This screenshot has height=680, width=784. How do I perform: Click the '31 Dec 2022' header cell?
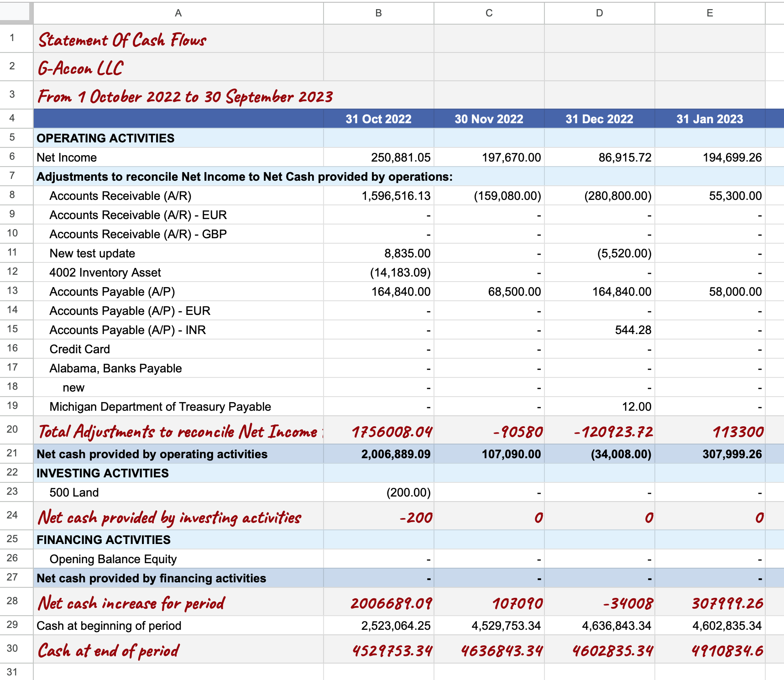pyautogui.click(x=600, y=119)
